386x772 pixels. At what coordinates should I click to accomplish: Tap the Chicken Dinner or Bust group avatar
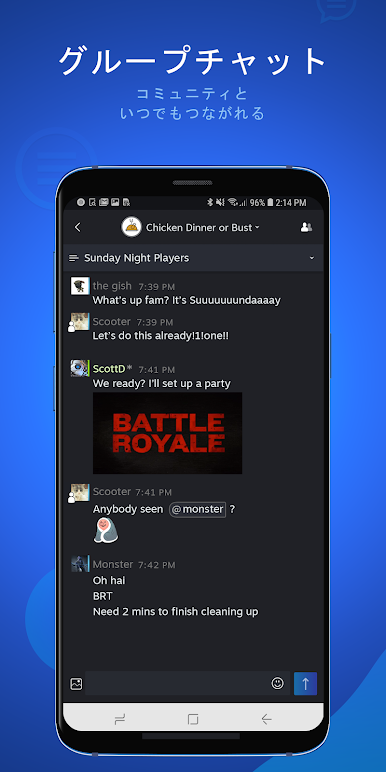[131, 227]
